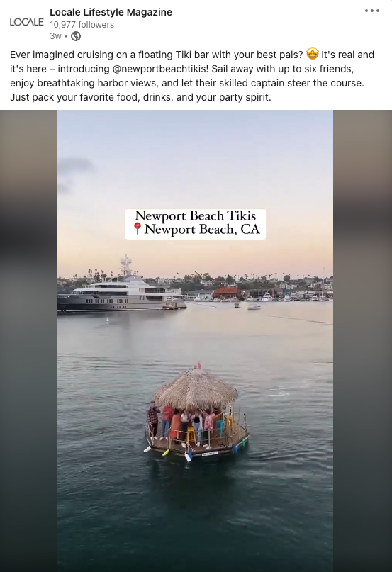The height and width of the screenshot is (572, 392).
Task: Click the large yacht in the video
Action: point(121,292)
